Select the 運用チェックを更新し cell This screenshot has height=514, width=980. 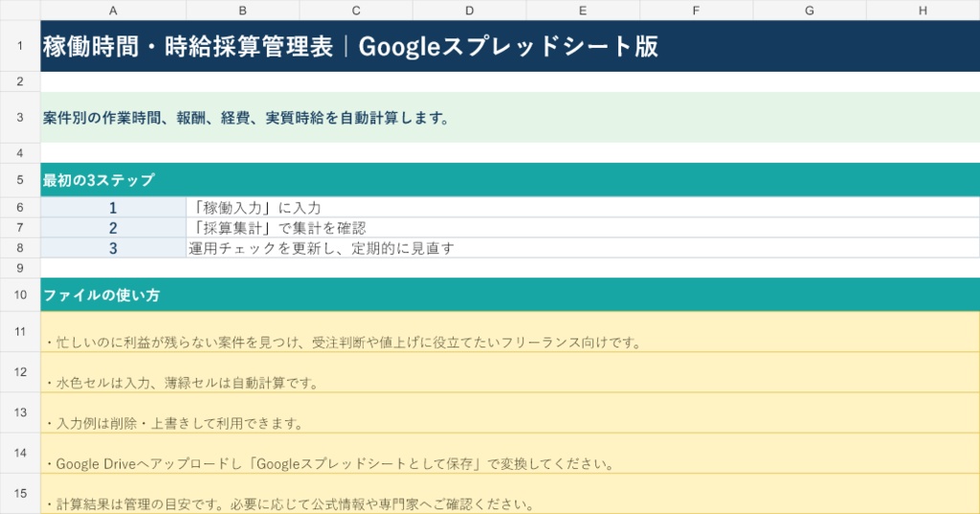pos(583,248)
